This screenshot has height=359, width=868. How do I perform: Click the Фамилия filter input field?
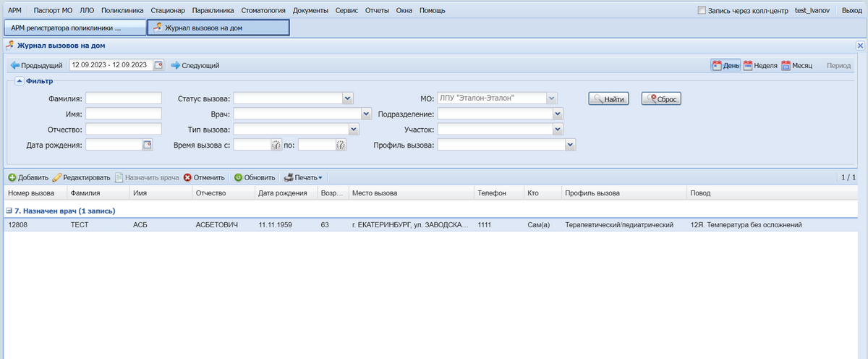coord(123,98)
